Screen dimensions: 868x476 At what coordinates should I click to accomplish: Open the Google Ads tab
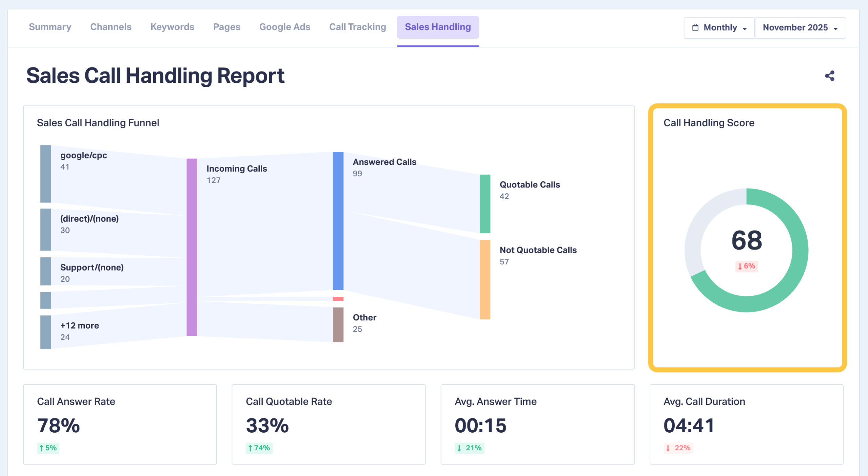[284, 27]
